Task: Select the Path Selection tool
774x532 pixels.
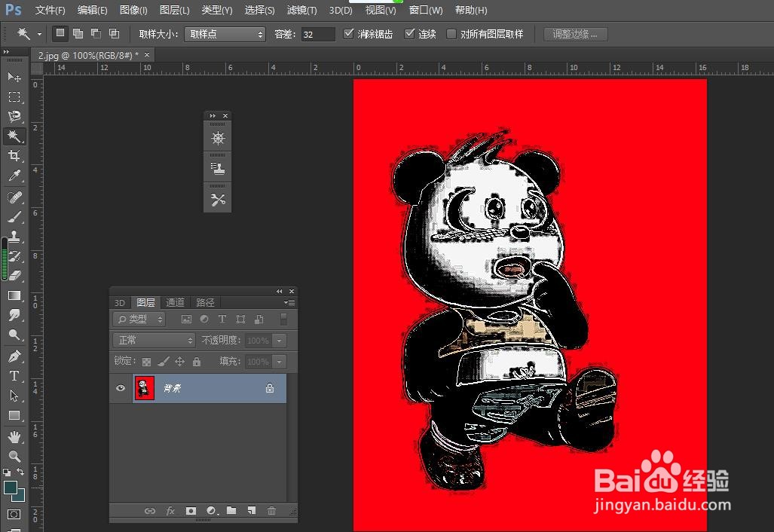Action: tap(14, 396)
